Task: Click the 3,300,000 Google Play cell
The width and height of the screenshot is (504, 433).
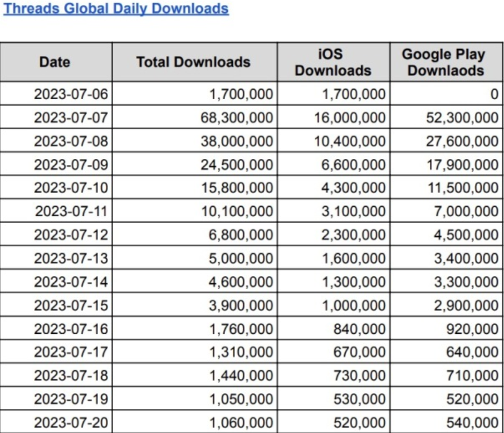Action: pyautogui.click(x=446, y=281)
